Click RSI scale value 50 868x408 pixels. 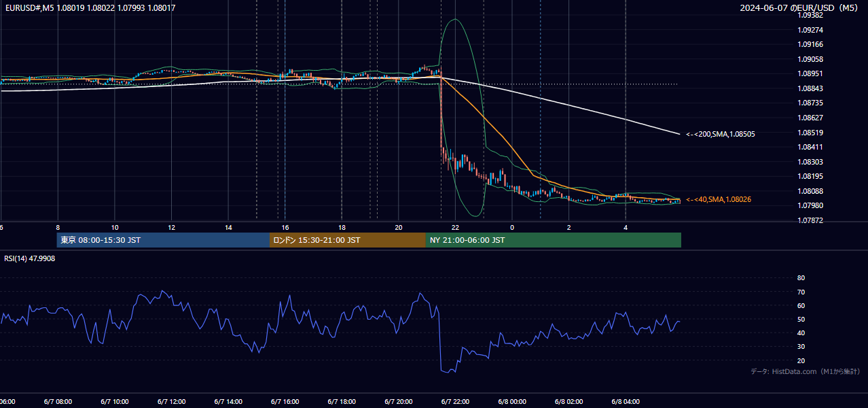tap(801, 319)
